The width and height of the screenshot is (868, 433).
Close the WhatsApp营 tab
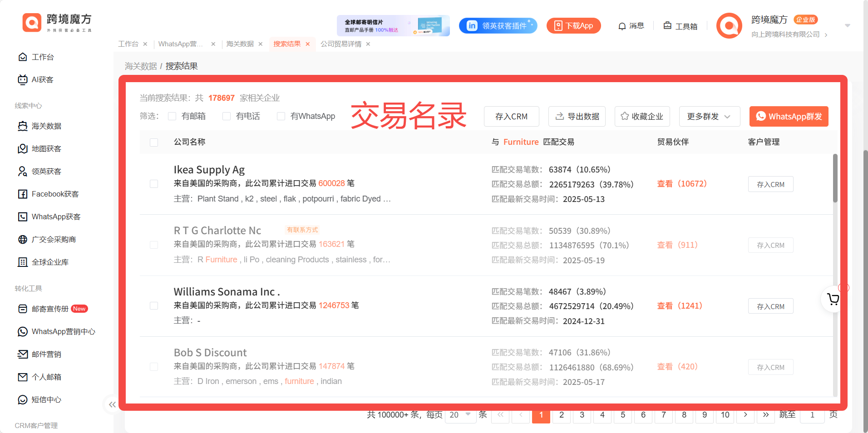(213, 44)
